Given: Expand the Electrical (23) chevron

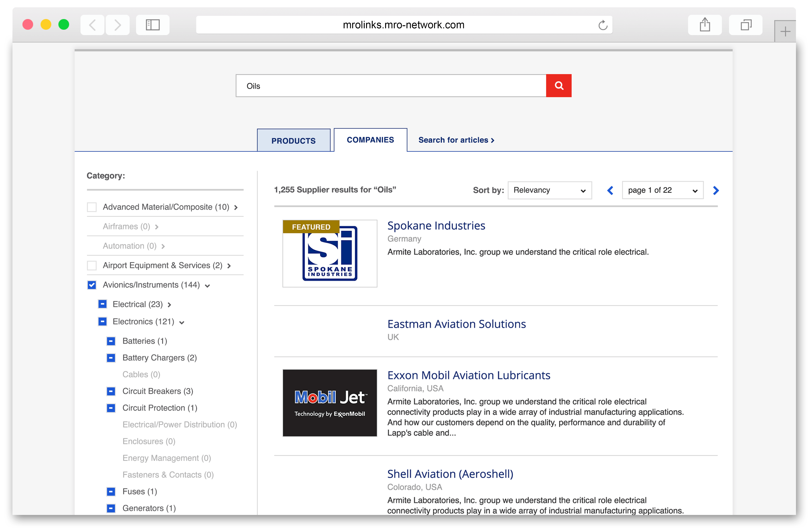Looking at the screenshot, I should point(169,305).
